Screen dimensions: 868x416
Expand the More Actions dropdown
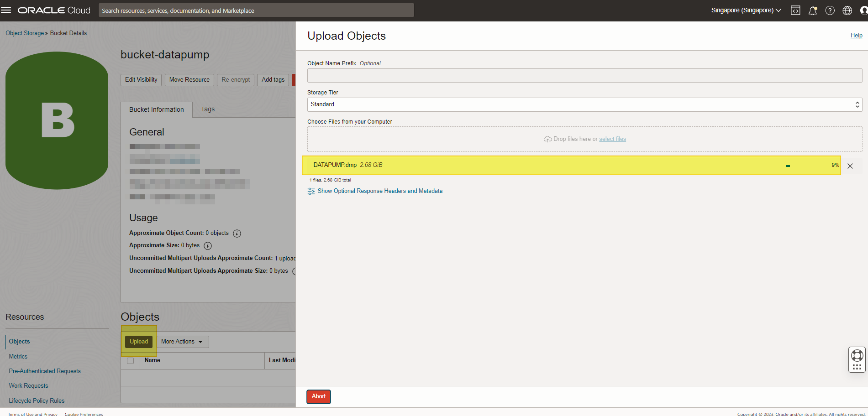click(182, 342)
